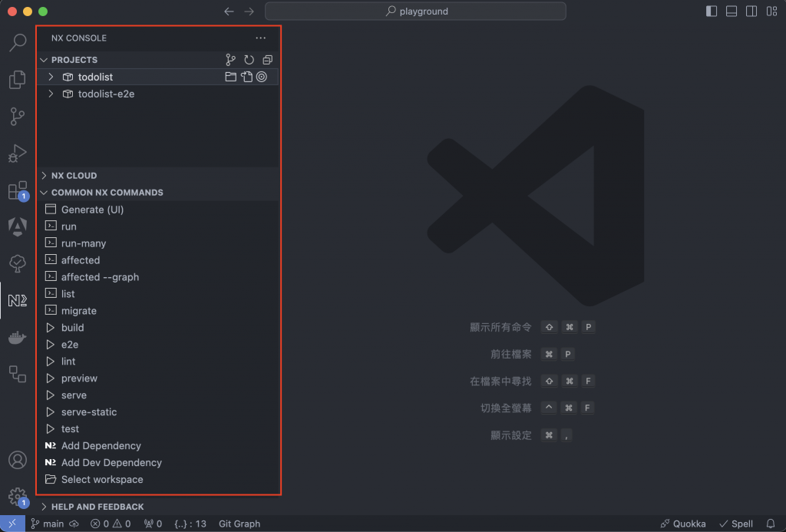Show the project graph icon in Projects header
The height and width of the screenshot is (532, 786).
230,60
